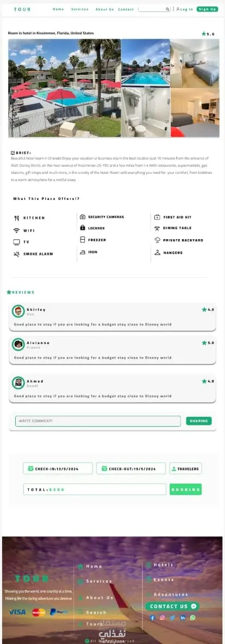
Task: Click the green Booking button
Action: coord(185,489)
